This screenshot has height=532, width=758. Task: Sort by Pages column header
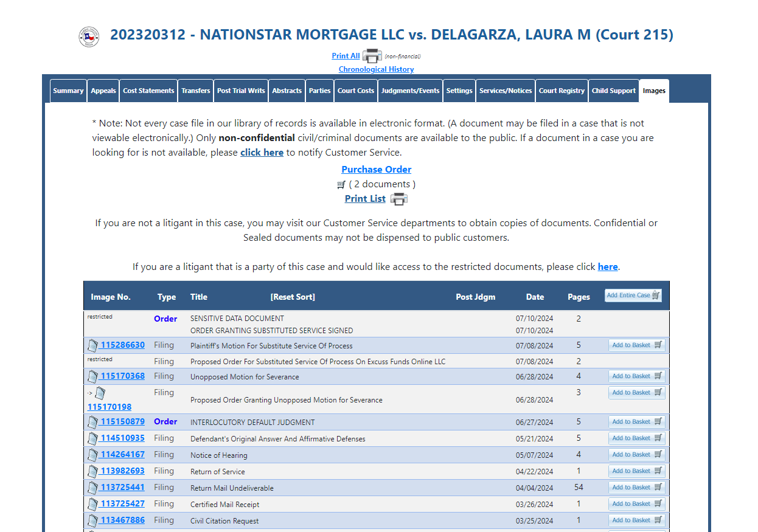[579, 297]
